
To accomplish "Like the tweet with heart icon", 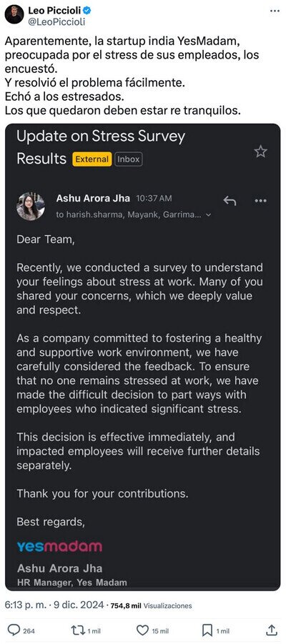I will pos(142,630).
